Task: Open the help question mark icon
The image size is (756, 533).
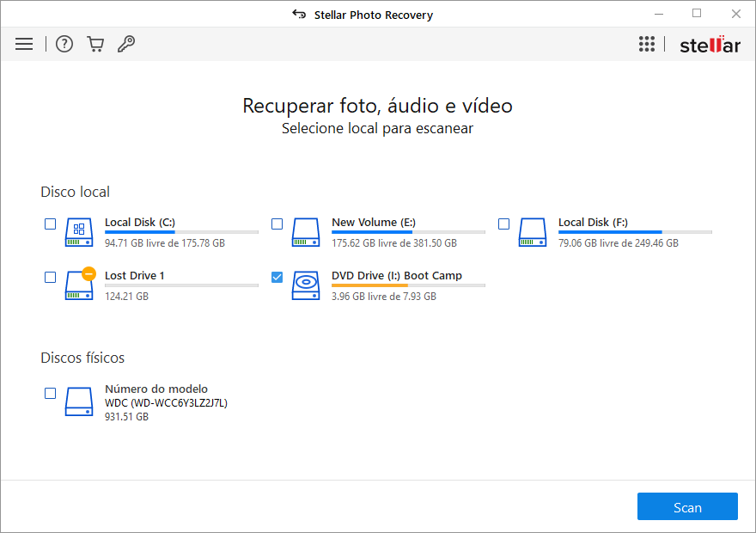Action: (64, 44)
